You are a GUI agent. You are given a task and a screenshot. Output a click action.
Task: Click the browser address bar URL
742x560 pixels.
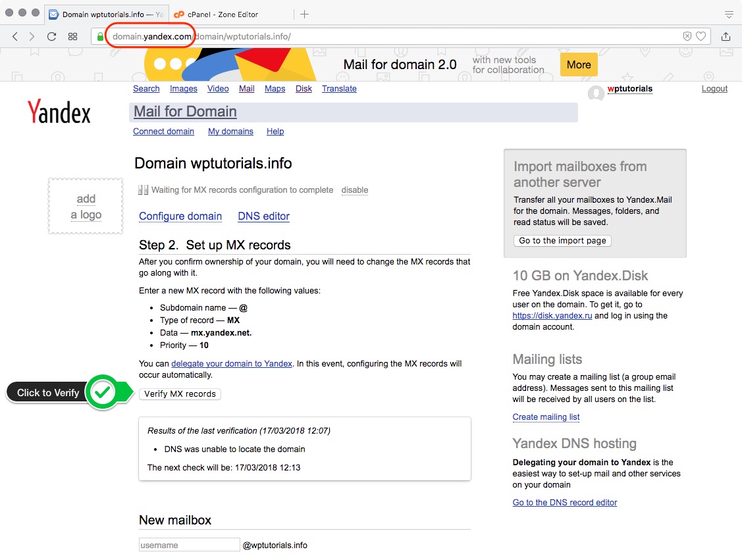pos(201,36)
